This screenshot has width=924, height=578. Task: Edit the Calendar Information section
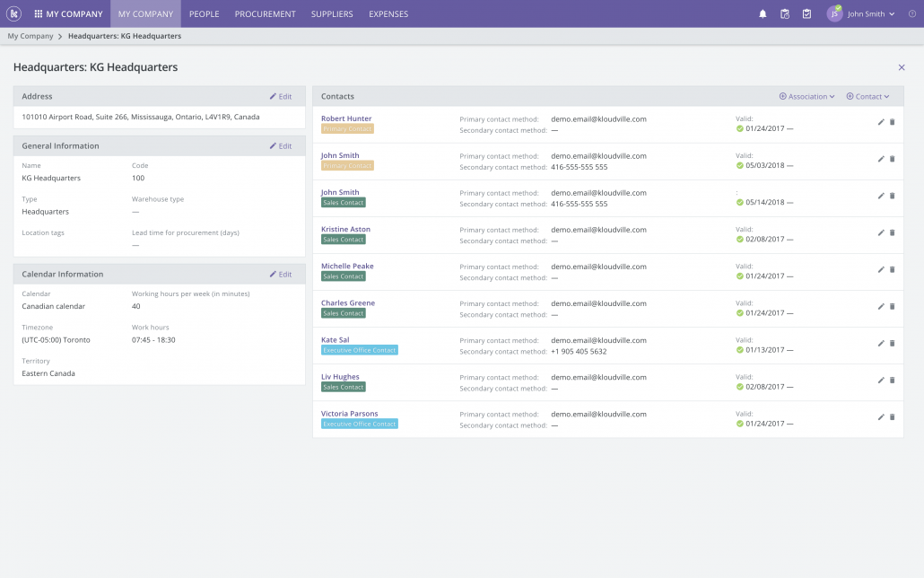coord(281,275)
